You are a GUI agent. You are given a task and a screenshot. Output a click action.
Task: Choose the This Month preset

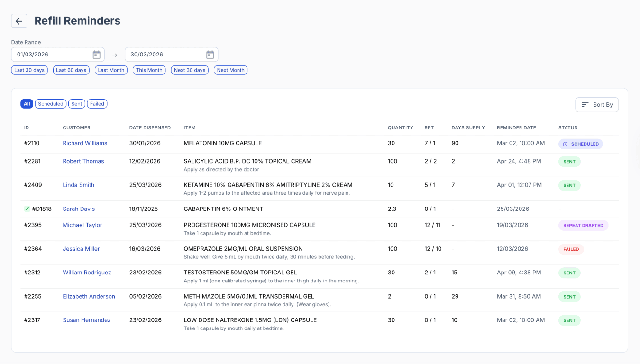(x=149, y=70)
